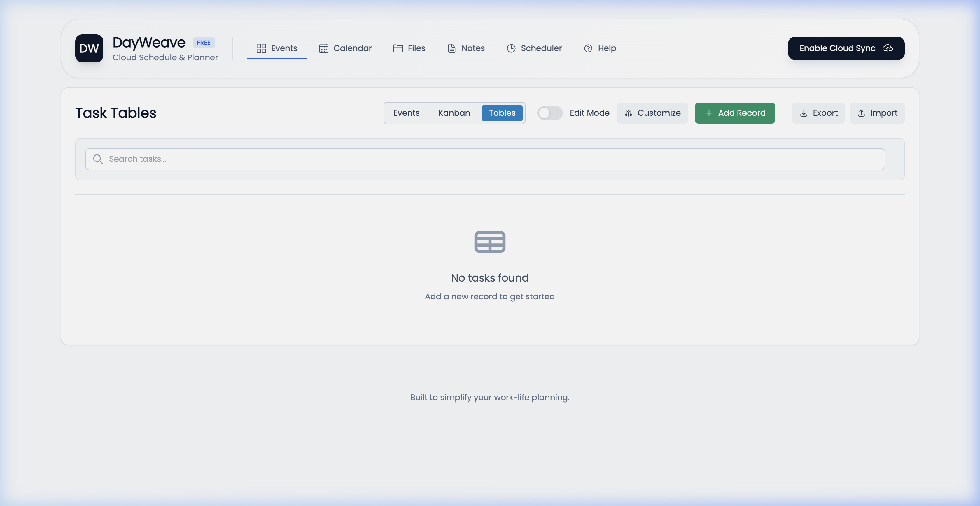
Task: Click the Import upload icon
Action: point(861,113)
